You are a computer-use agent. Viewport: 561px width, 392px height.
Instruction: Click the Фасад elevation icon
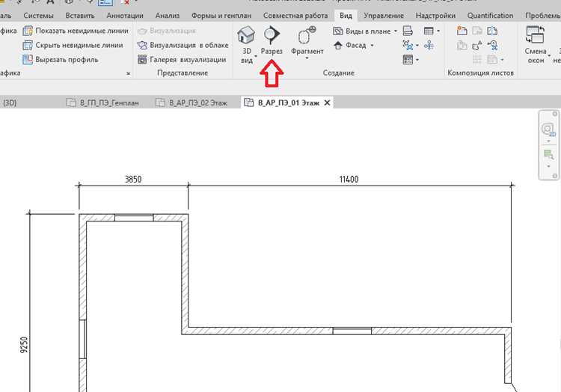pos(338,46)
